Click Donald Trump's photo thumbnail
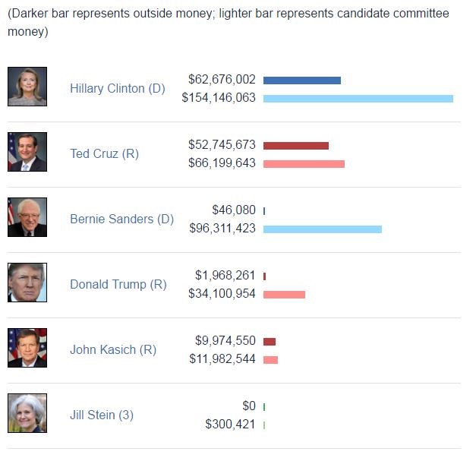 27,283
